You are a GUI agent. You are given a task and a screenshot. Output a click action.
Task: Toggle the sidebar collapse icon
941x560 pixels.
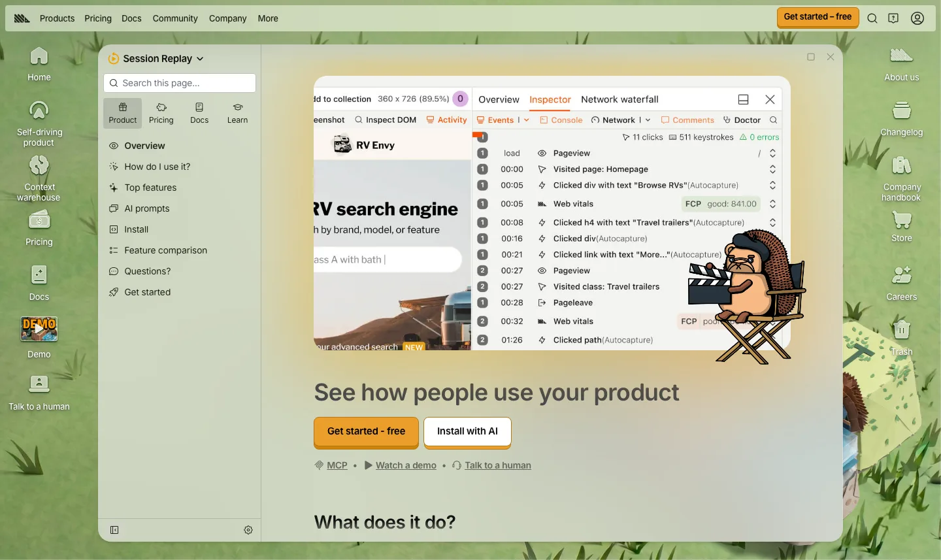coord(114,530)
